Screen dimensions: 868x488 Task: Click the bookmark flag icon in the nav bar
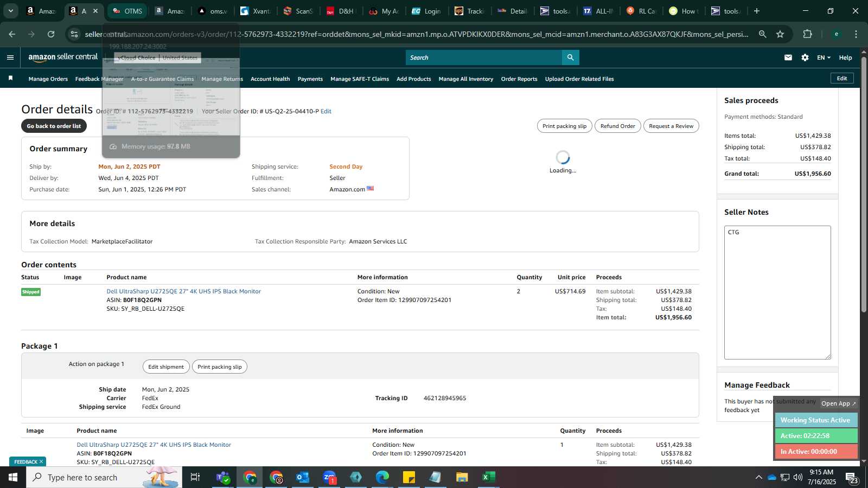pyautogui.click(x=10, y=79)
